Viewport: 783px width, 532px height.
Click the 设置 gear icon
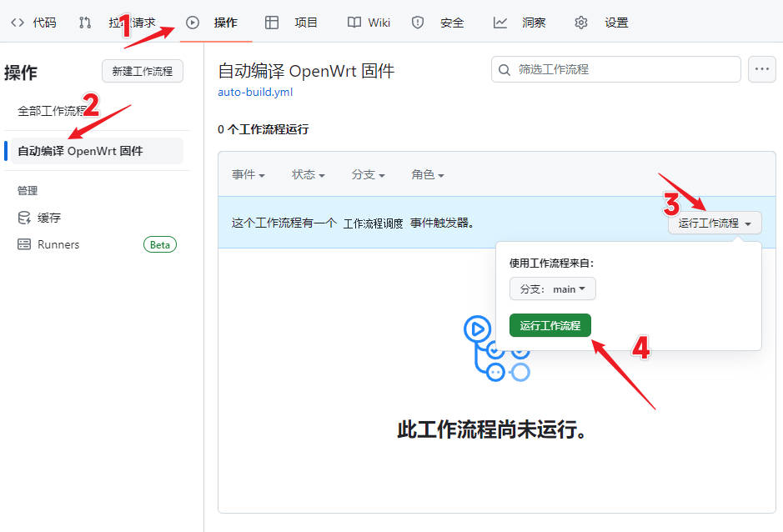580,23
